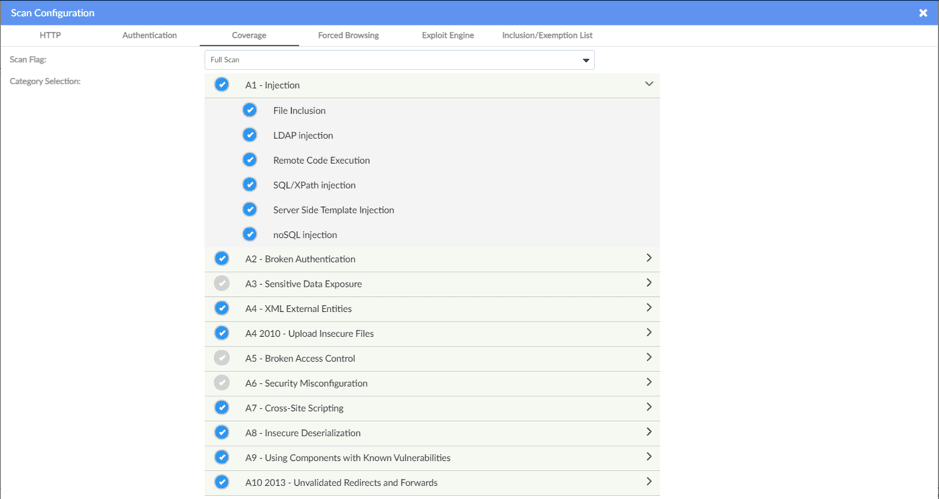The height and width of the screenshot is (499, 939).
Task: Close the Scan Configuration dialog
Action: click(922, 13)
